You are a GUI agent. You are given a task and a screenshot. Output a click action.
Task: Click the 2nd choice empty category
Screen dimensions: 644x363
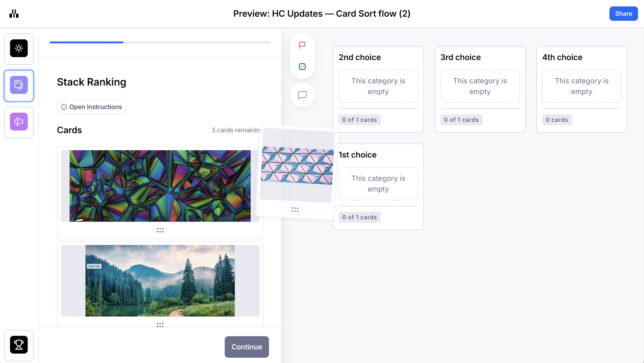[x=378, y=86]
